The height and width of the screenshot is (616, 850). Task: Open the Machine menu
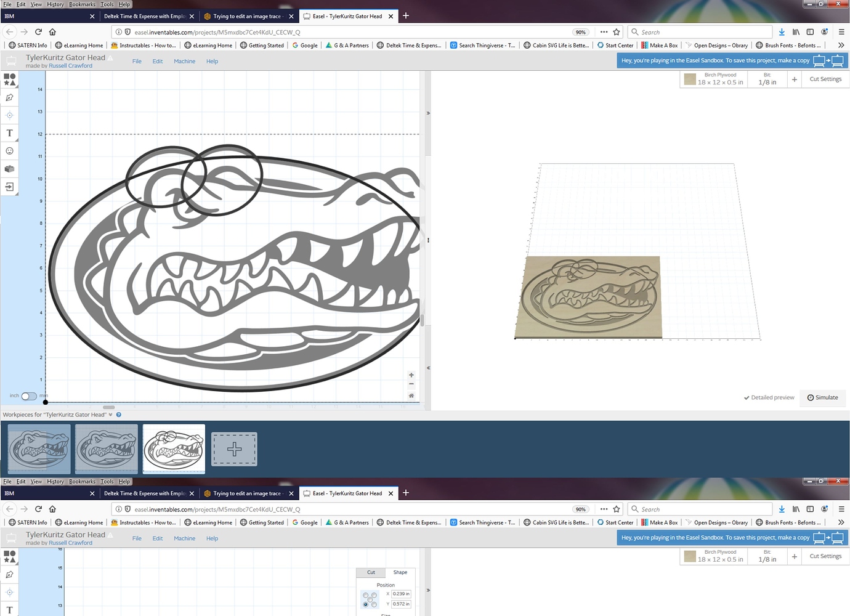click(x=184, y=61)
